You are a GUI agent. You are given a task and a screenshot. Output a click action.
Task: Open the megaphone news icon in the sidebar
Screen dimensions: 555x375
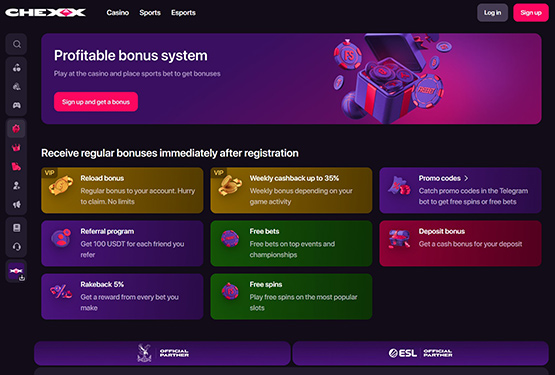16,204
